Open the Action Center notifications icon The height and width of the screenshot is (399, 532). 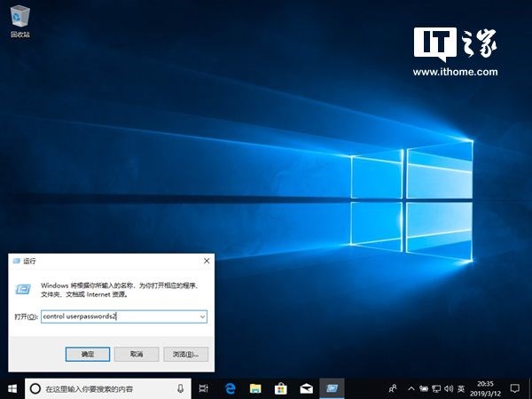(514, 388)
